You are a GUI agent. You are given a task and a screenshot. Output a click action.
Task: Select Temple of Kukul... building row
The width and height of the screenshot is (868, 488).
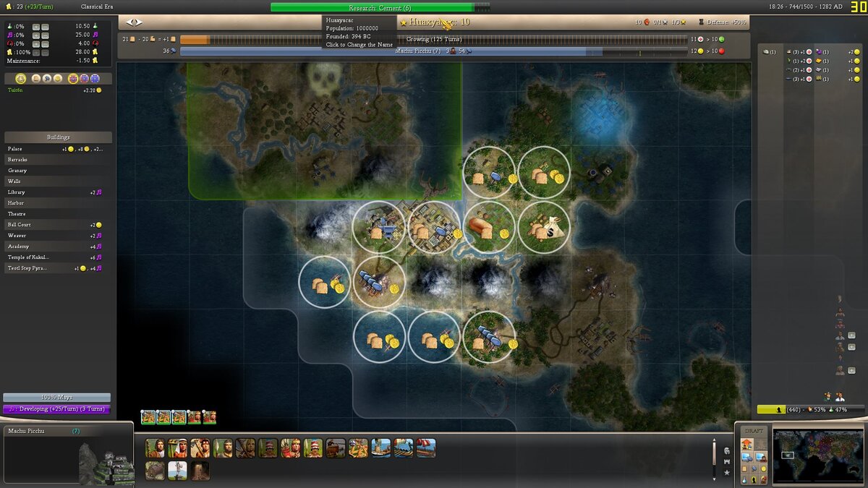coord(58,257)
